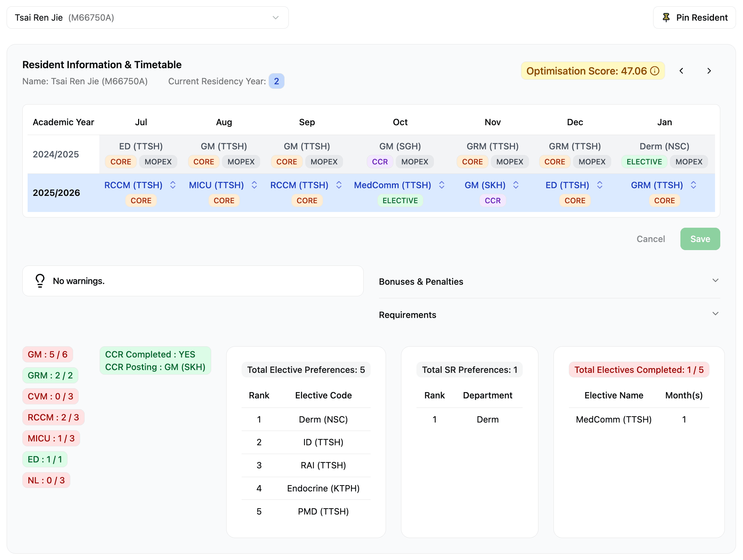This screenshot has width=743, height=560.
Task: Click the pin icon in Pin Resident
Action: click(x=666, y=17)
